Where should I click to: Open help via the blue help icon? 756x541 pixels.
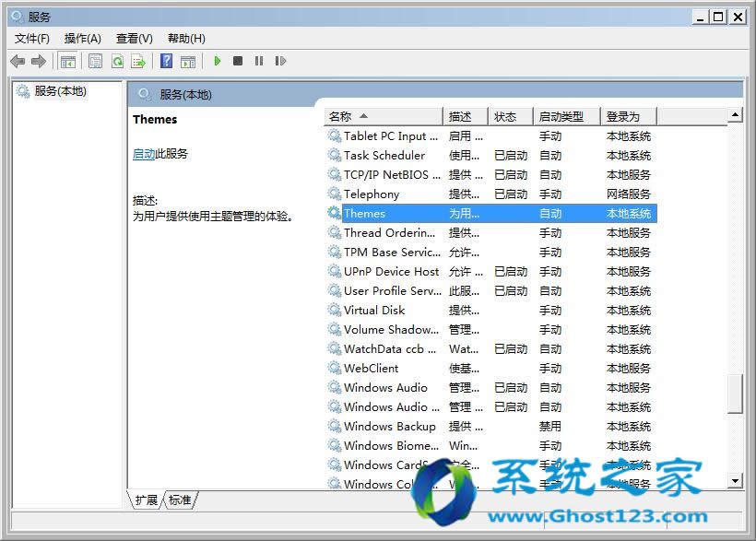coord(165,61)
